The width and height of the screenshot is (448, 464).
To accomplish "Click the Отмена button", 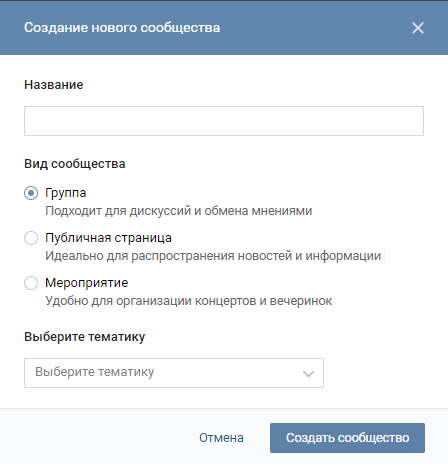I will click(x=221, y=438).
